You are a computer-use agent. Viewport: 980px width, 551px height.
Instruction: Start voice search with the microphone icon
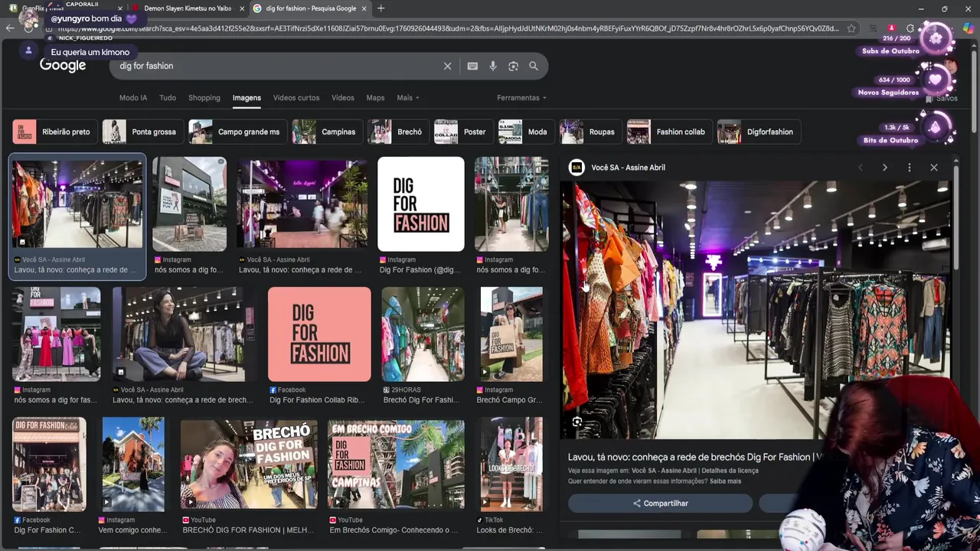pos(493,66)
